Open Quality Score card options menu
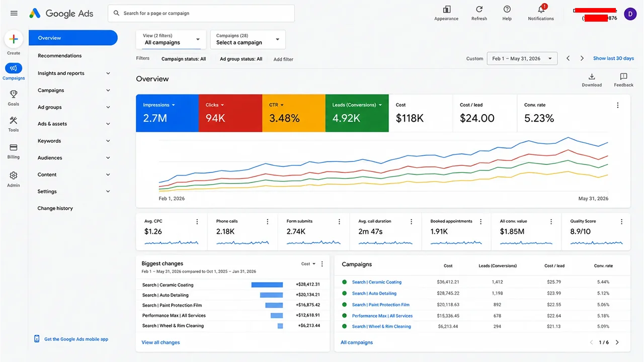The width and height of the screenshot is (644, 362). (622, 221)
